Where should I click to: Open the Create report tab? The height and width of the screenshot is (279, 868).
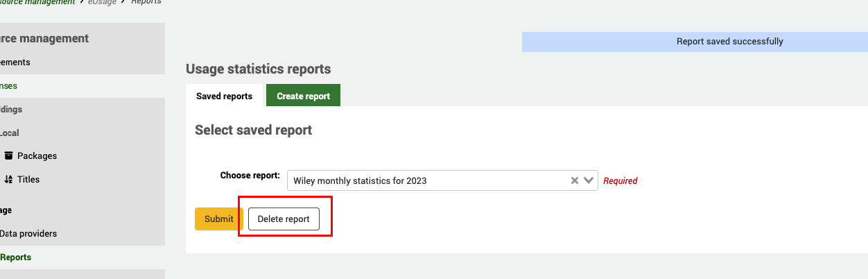coord(303,96)
